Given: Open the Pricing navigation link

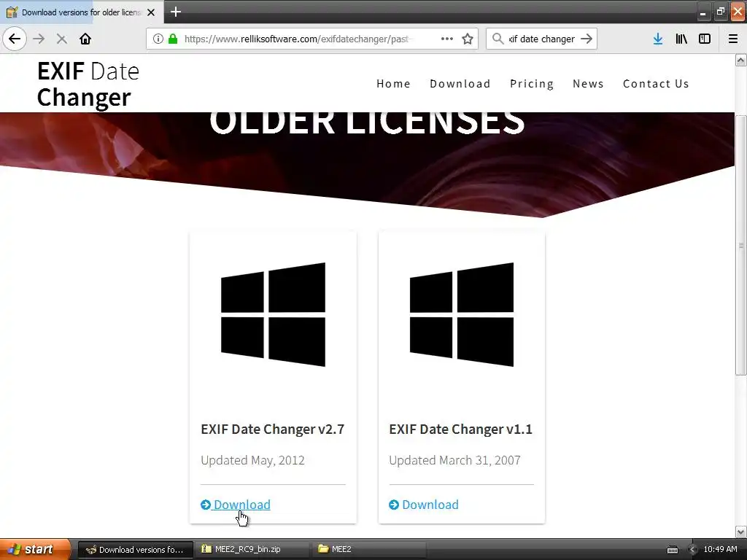Looking at the screenshot, I should point(532,84).
